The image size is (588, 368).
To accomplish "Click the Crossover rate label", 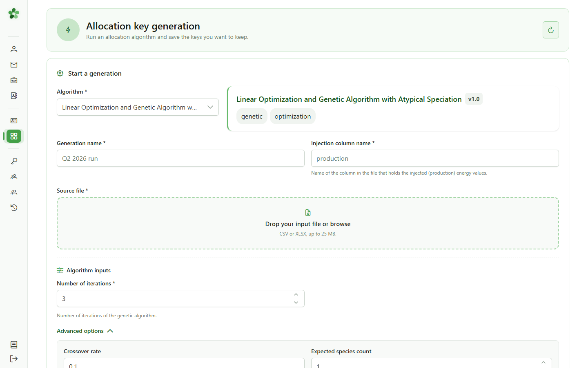I will click(82, 351).
